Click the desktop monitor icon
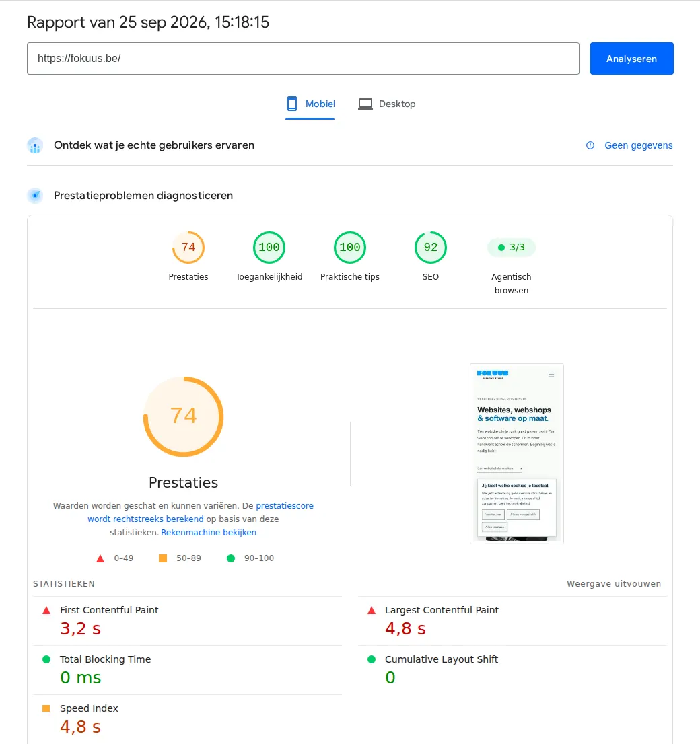The width and height of the screenshot is (700, 744). tap(365, 104)
